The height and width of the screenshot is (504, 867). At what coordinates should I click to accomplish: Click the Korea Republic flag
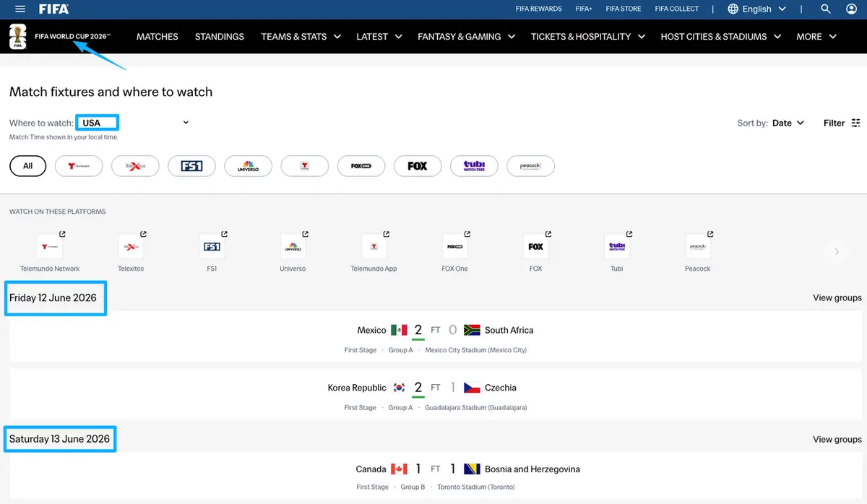pos(399,388)
